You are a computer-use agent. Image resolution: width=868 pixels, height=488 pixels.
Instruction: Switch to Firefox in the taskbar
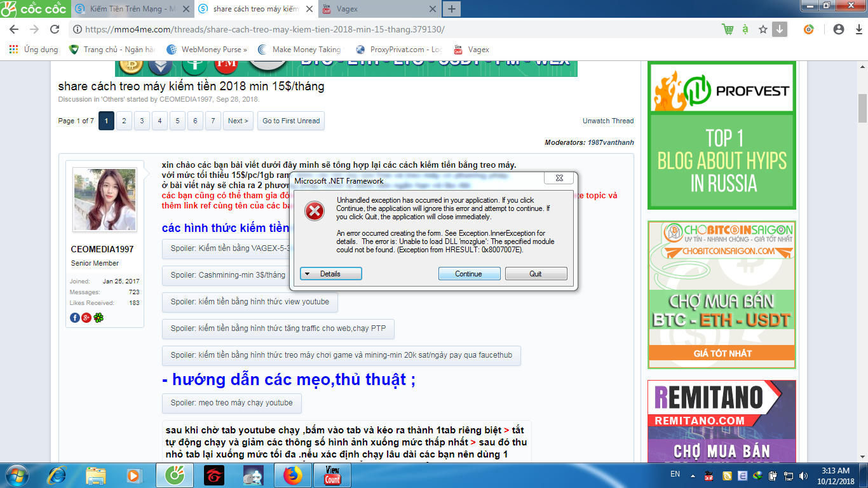coord(293,475)
